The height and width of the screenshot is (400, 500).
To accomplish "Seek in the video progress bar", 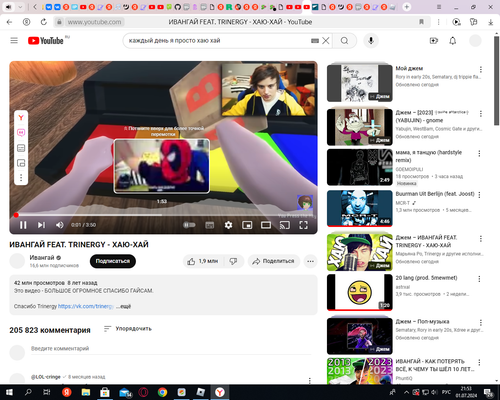I will [163, 215].
